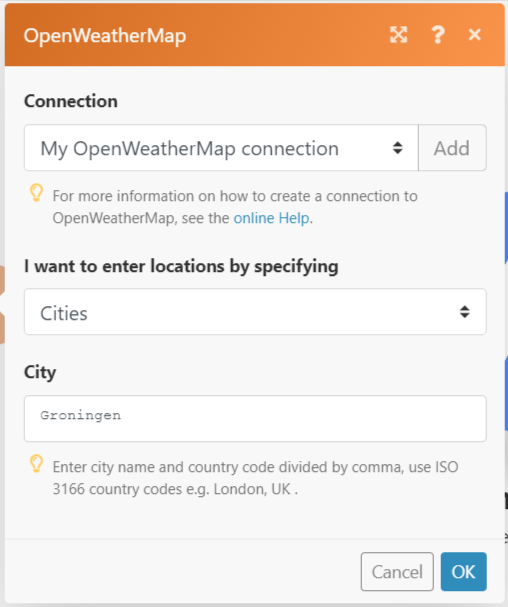This screenshot has width=508, height=607.
Task: Click the lightbulb icon beside city hint
Action: click(x=36, y=463)
